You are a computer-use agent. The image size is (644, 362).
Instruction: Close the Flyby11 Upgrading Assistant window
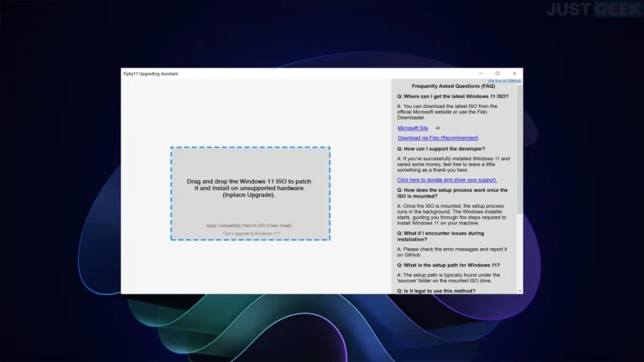tap(514, 74)
